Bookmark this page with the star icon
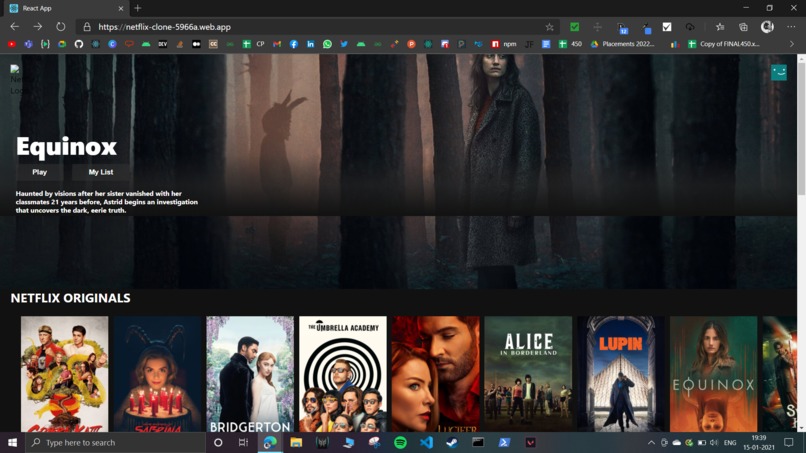This screenshot has width=806, height=453. pos(549,27)
